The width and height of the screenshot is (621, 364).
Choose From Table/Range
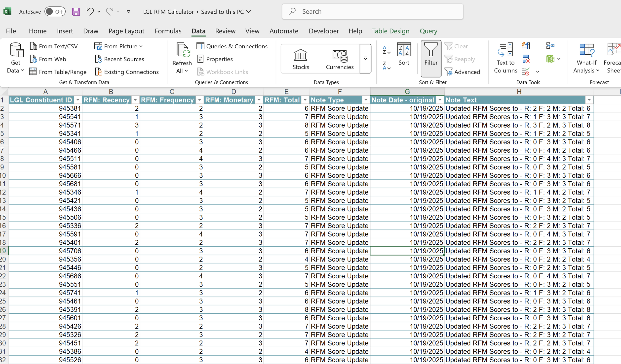(58, 72)
